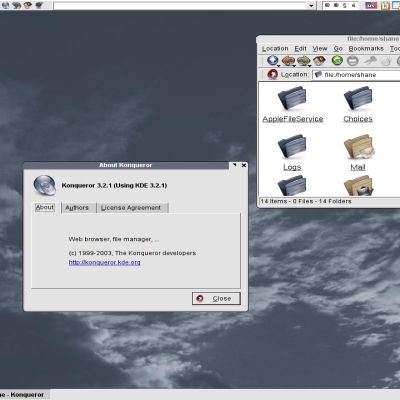Open the Choices folder icon
The height and width of the screenshot is (400, 400).
[358, 98]
